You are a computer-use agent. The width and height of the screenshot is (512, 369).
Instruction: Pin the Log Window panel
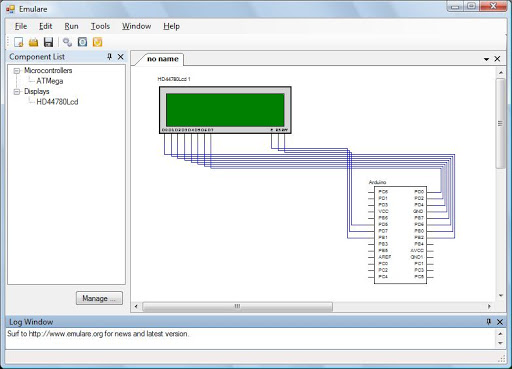(489, 322)
